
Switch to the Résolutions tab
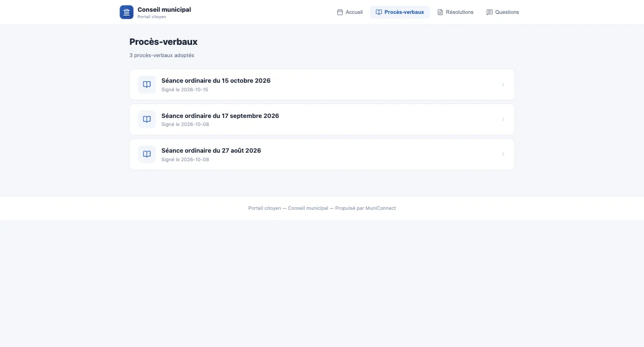[x=455, y=12]
